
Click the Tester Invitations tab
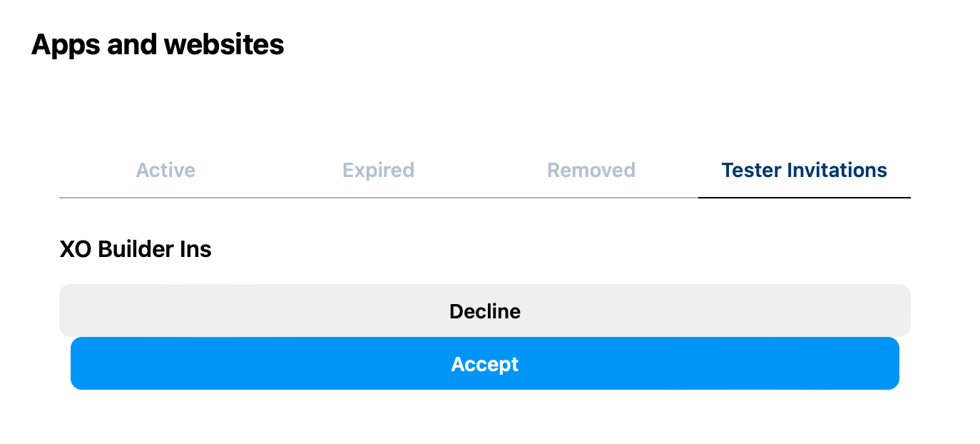pyautogui.click(x=804, y=171)
